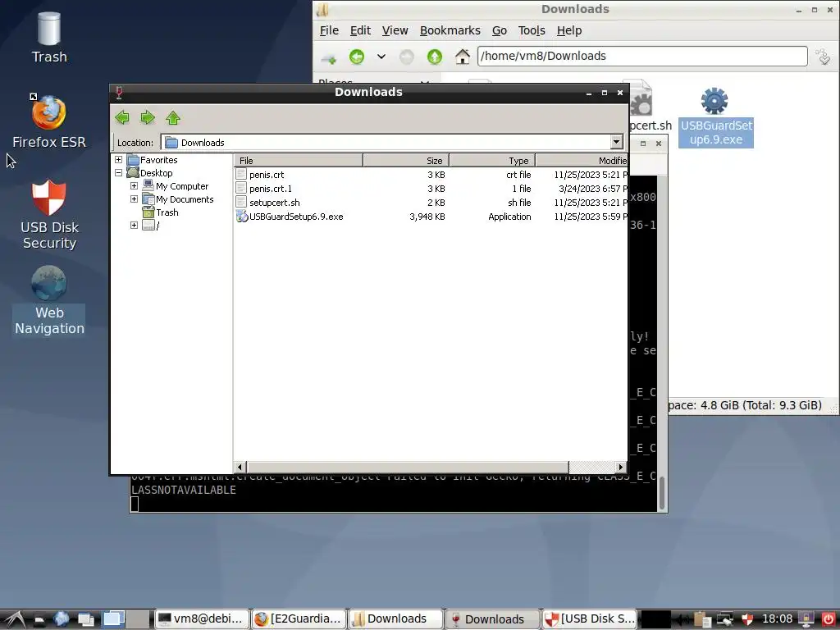
Task: Collapse the Desktop tree node
Action: pos(118,173)
